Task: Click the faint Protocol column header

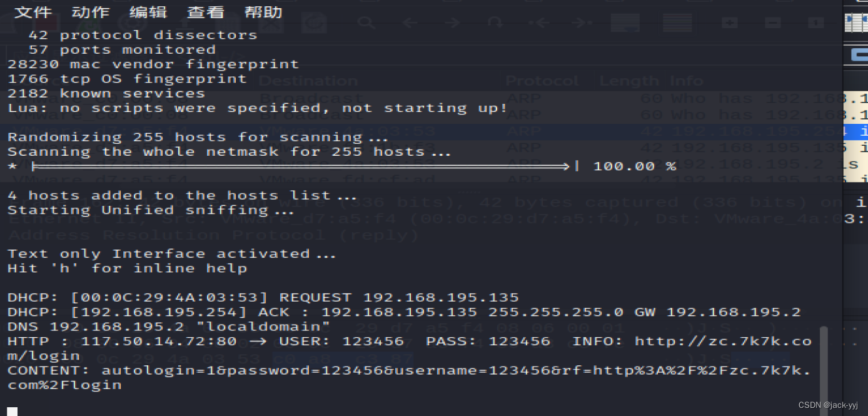Action: pyautogui.click(x=542, y=81)
